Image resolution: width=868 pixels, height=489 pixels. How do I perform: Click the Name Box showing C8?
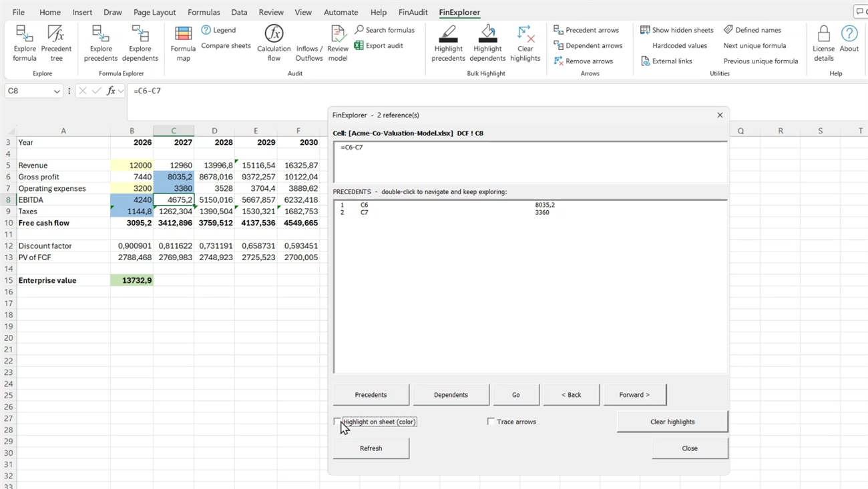pos(28,91)
